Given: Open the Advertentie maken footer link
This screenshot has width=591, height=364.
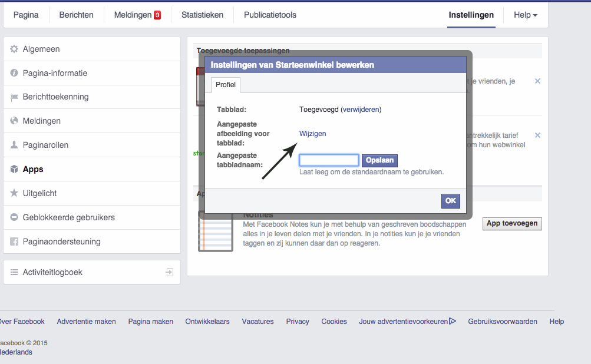Looking at the screenshot, I should pyautogui.click(x=86, y=322).
